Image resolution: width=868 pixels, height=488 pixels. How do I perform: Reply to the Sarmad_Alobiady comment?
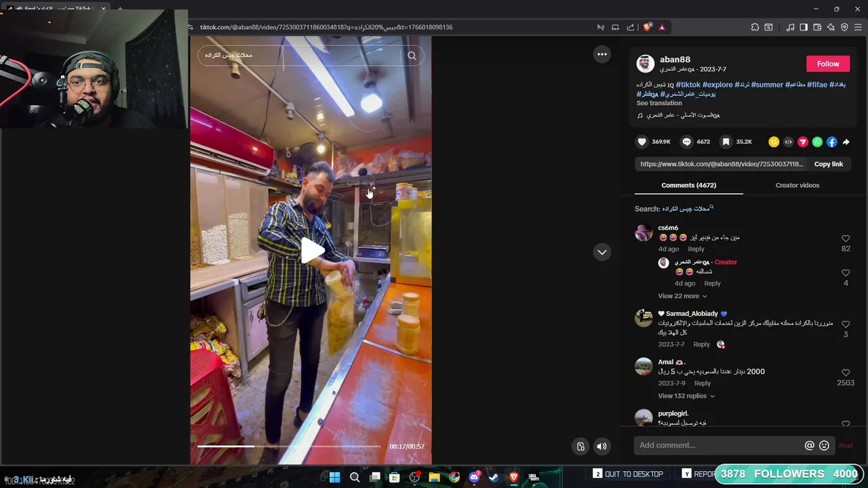pyautogui.click(x=701, y=344)
